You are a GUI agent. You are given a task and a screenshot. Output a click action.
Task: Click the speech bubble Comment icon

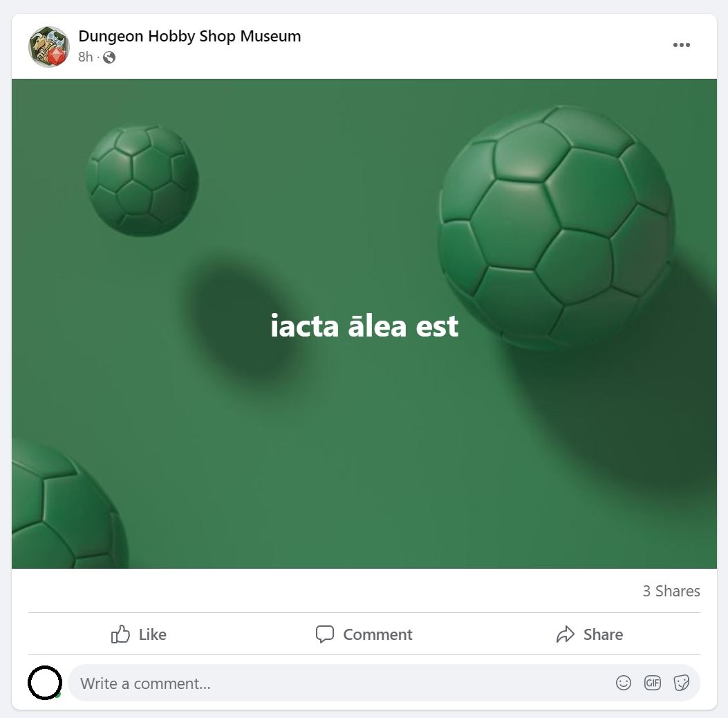(x=324, y=634)
